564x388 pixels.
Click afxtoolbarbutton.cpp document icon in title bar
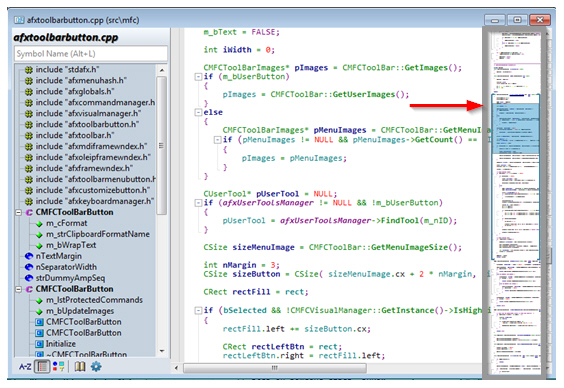coord(19,20)
